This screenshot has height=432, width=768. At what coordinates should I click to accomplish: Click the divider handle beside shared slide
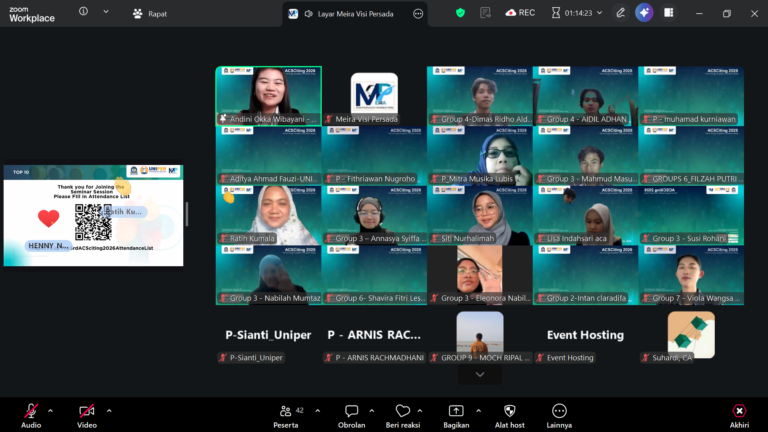coord(187,215)
